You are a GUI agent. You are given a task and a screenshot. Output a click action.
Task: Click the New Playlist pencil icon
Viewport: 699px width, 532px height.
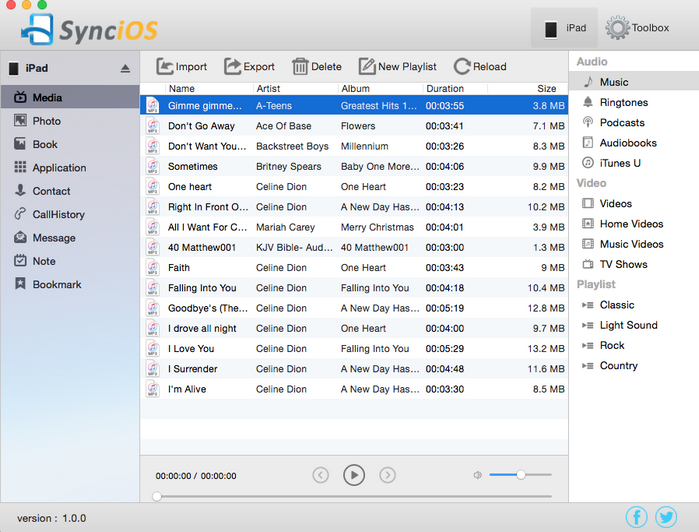[367, 66]
